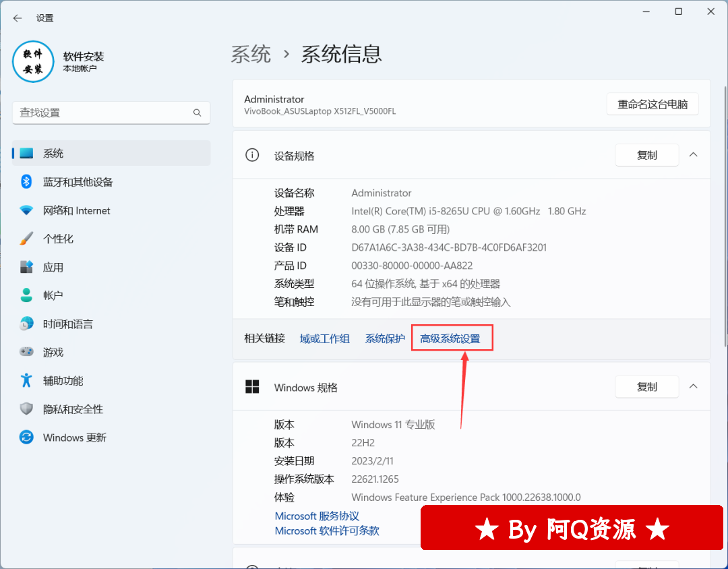Open 辅助功能 settings page
The width and height of the screenshot is (728, 569).
111,380
